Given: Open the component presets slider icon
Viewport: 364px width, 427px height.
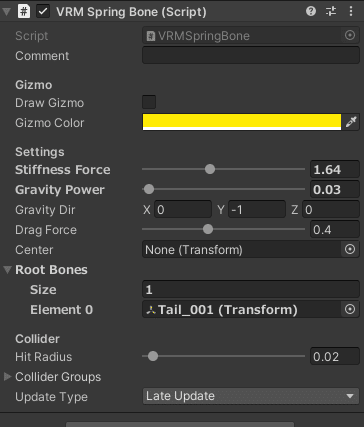Looking at the screenshot, I should click(x=331, y=12).
